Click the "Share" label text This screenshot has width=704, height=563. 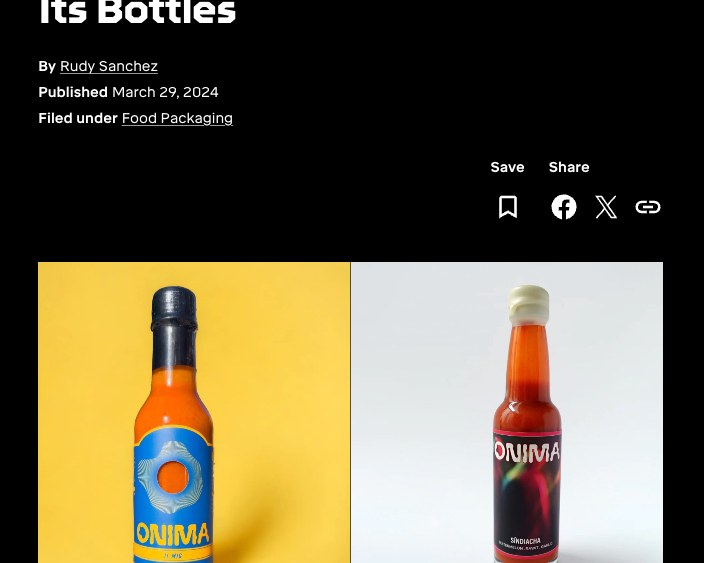tap(569, 167)
